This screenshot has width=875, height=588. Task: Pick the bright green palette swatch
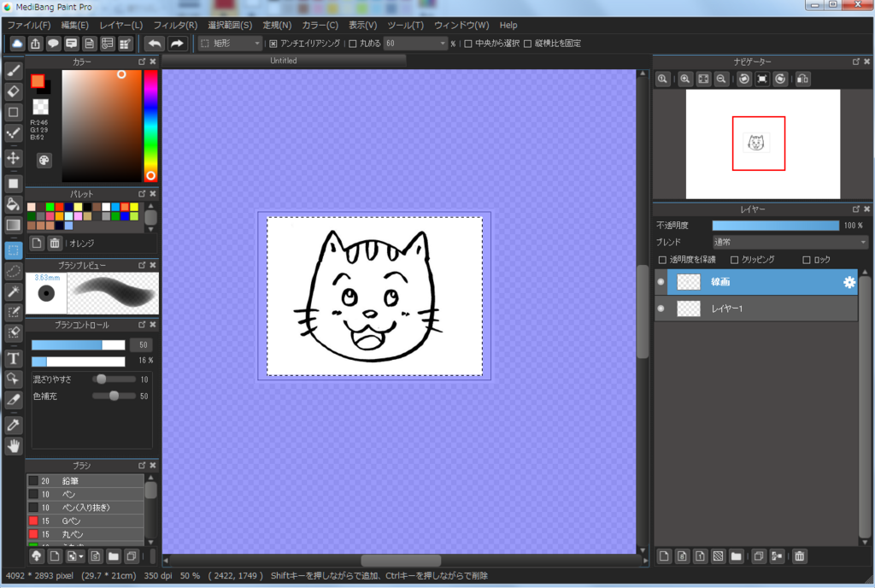(50, 207)
